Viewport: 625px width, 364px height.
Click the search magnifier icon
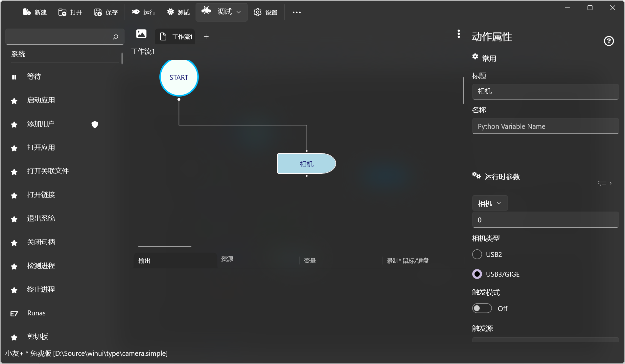coord(115,37)
